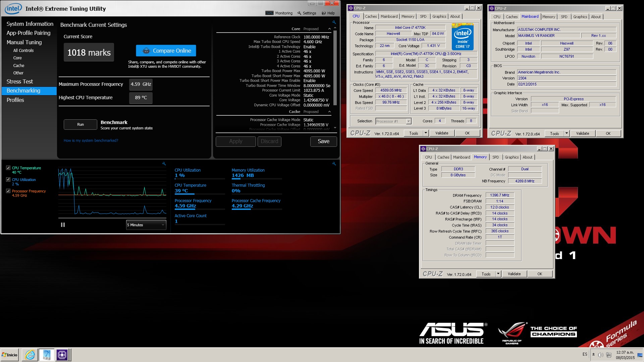Open Manual Tuning section

(24, 42)
